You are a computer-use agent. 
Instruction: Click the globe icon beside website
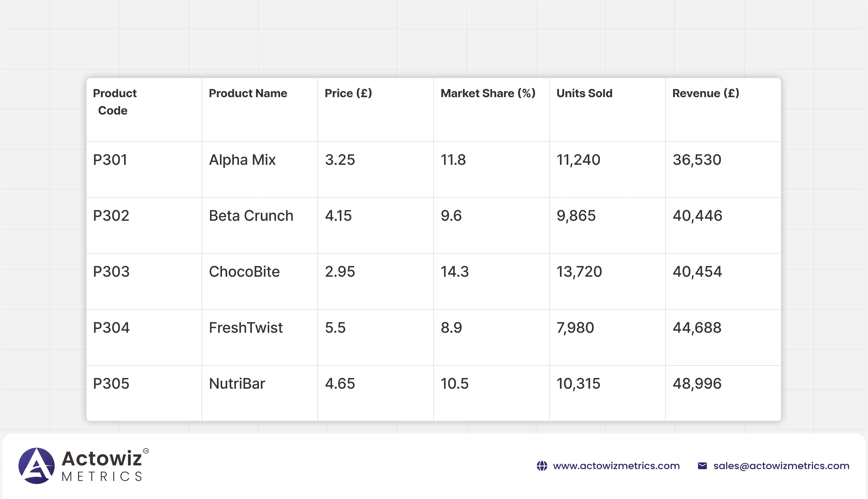[x=542, y=466]
